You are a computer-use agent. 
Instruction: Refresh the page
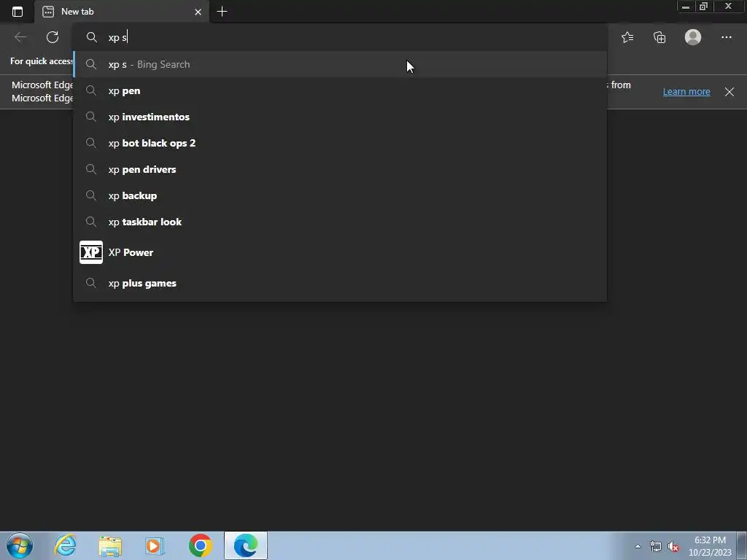(x=53, y=37)
